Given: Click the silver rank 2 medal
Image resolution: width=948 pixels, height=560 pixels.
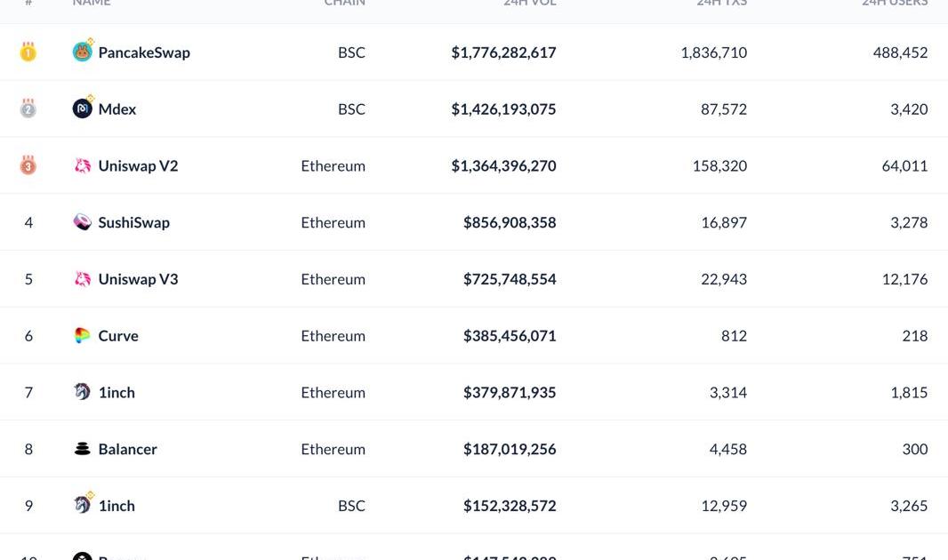Looking at the screenshot, I should (28, 109).
